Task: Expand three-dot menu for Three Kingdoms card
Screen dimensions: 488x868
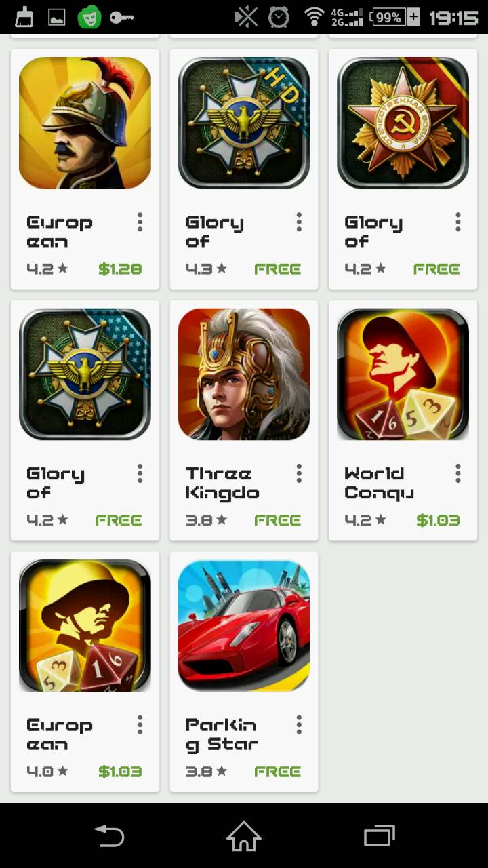Action: pos(299,473)
